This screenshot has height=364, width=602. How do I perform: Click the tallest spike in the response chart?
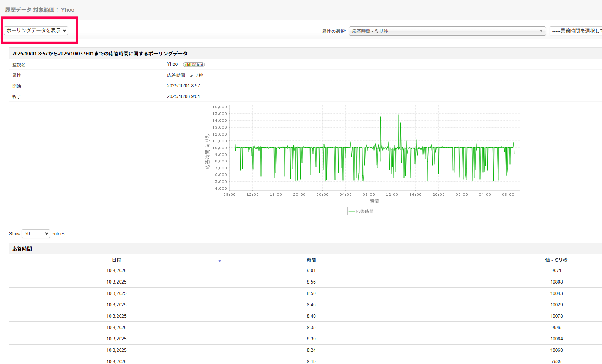tap(399, 115)
